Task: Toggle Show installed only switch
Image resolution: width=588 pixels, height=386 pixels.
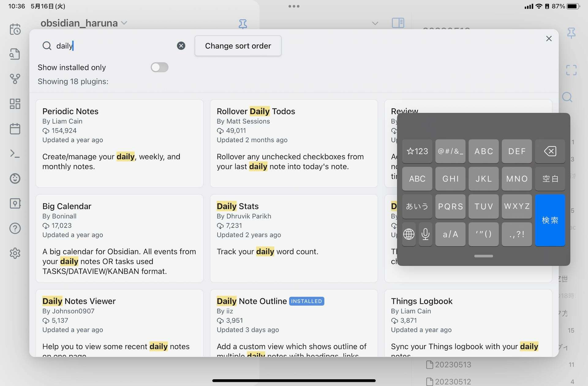Action: 159,67
